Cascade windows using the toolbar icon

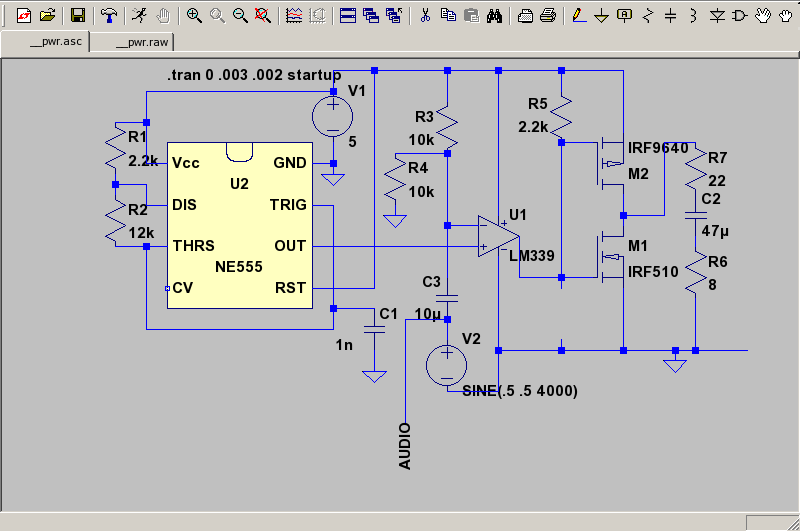(371, 16)
